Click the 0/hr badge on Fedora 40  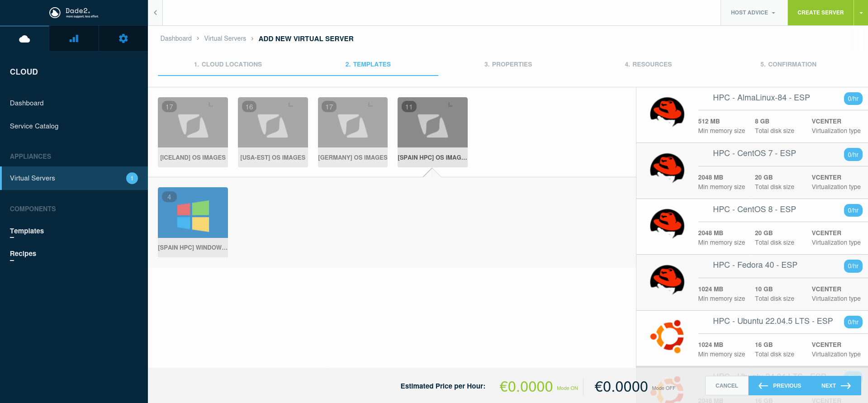point(853,266)
